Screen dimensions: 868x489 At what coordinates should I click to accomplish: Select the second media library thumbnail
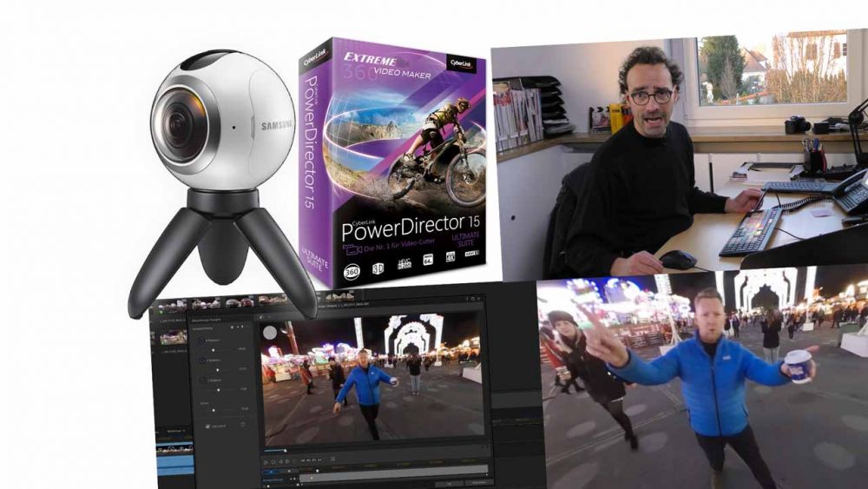[207, 305]
